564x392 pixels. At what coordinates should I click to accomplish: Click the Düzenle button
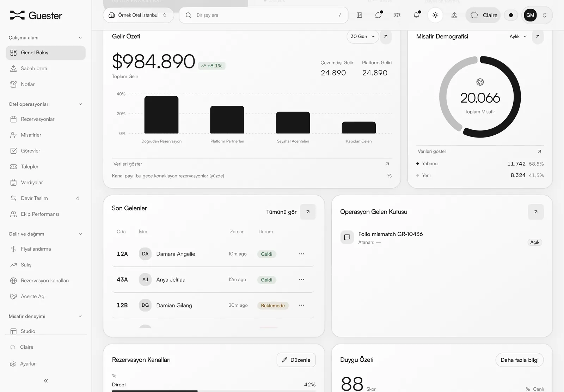click(296, 360)
